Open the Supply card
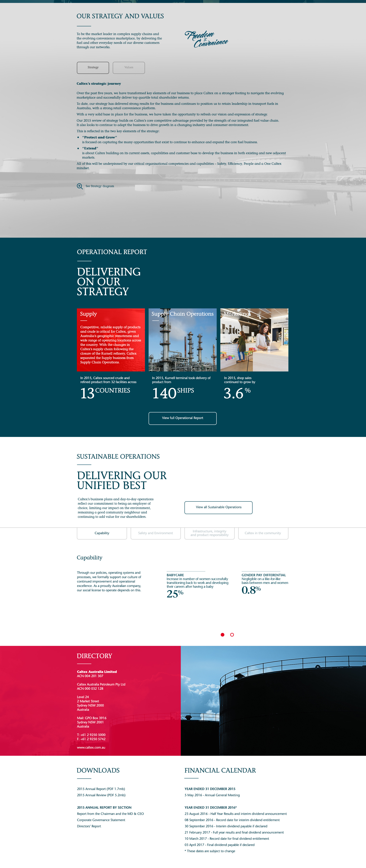 [111, 340]
